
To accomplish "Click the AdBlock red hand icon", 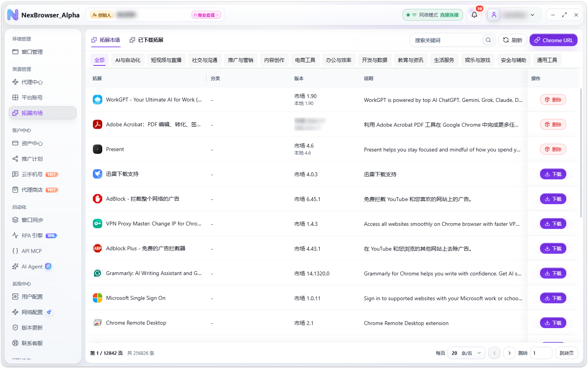I will click(98, 199).
